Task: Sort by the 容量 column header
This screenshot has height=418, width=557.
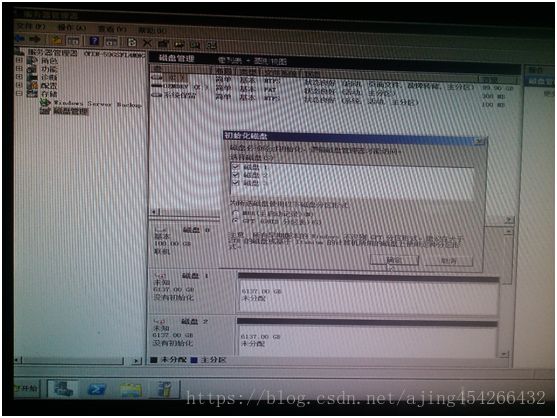Action: point(498,79)
